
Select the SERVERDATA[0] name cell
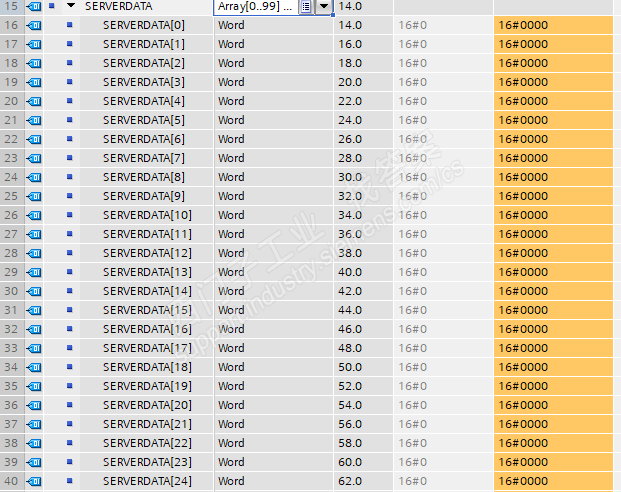click(x=147, y=25)
